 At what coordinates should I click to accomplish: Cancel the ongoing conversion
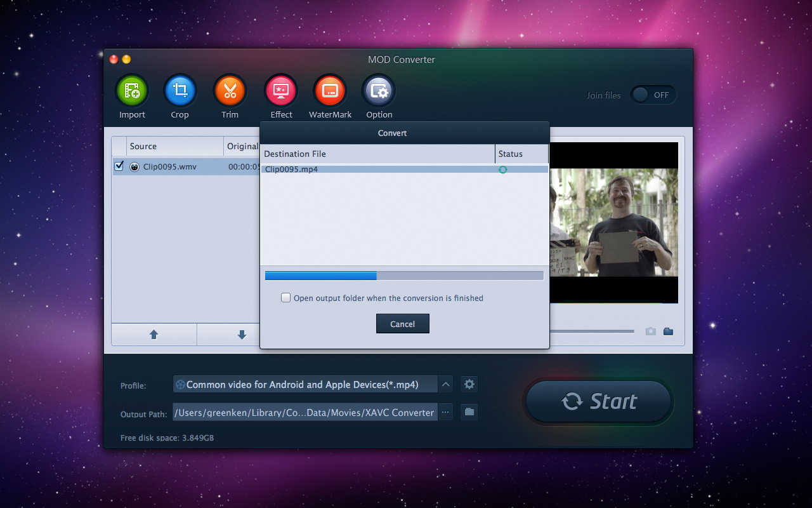coord(402,323)
